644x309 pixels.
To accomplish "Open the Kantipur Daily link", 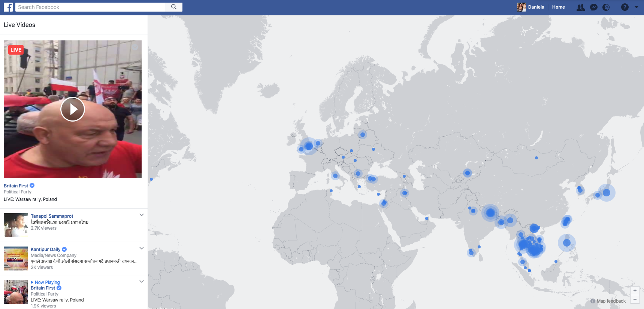I will (x=45, y=249).
